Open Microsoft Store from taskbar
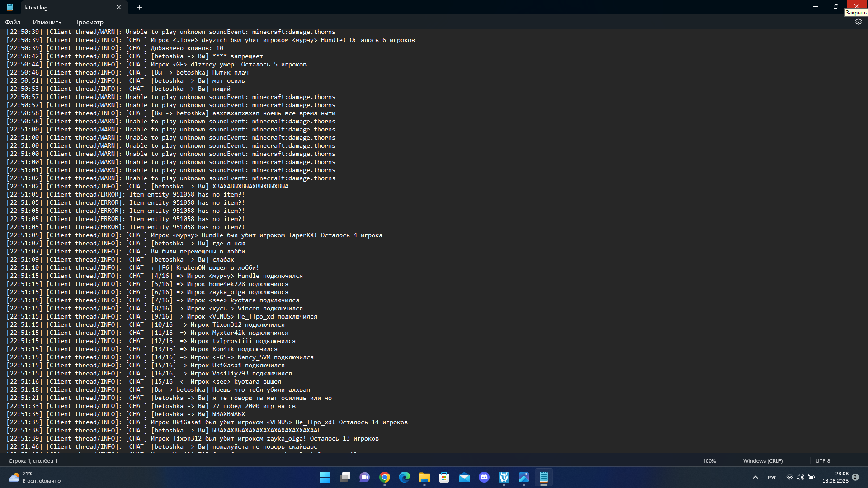868x488 pixels. coord(444,477)
